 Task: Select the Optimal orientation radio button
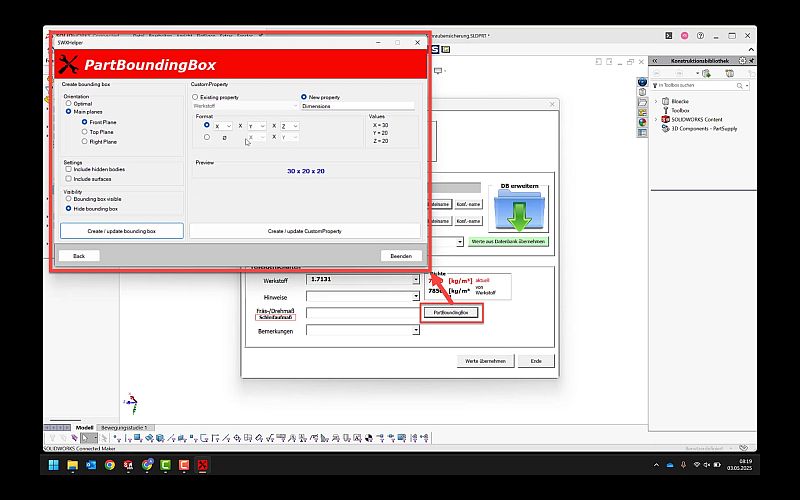click(x=68, y=103)
